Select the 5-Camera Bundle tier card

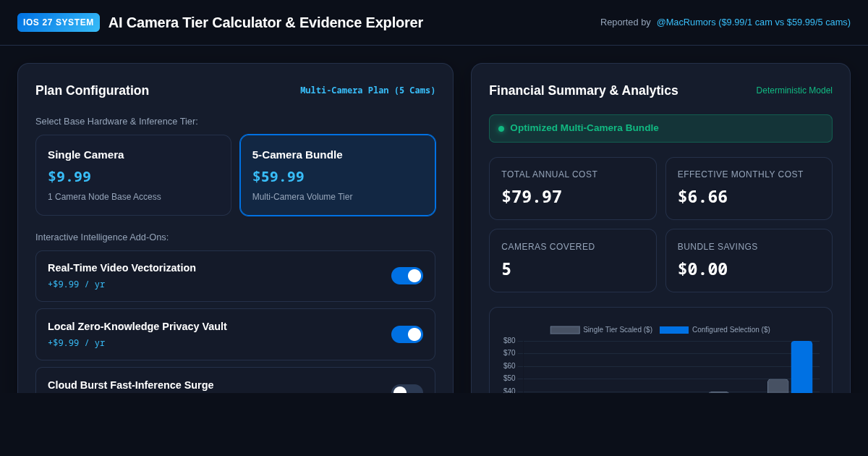[x=338, y=175]
